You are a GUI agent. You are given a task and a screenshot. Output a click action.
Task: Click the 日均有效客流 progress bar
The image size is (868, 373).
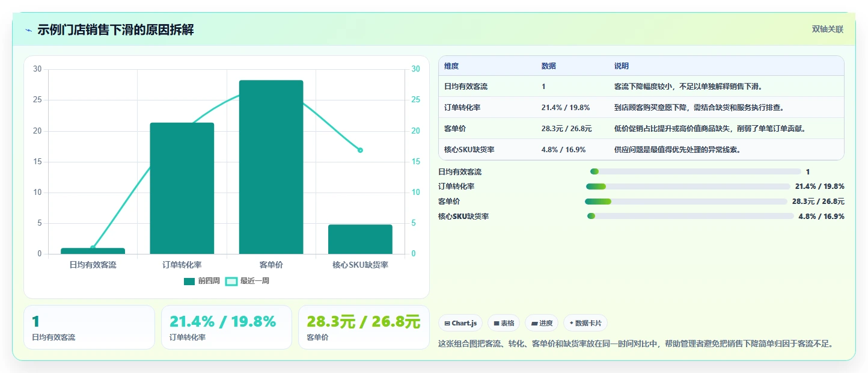pyautogui.click(x=695, y=171)
